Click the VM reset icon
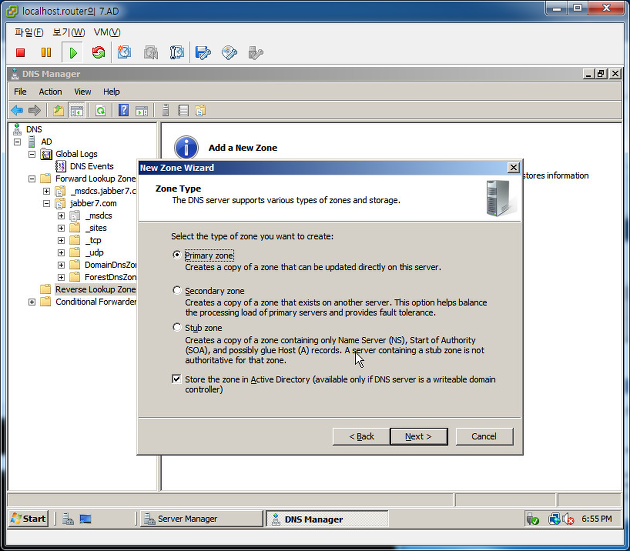Viewport: 630px width, 551px height. (x=98, y=53)
